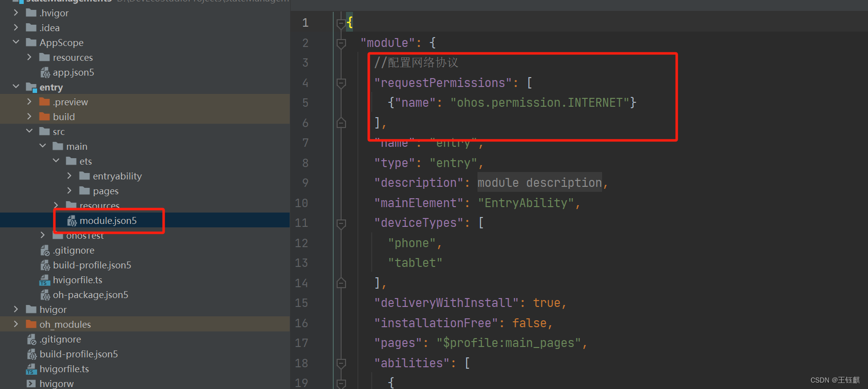
Task: Click the root build-profile.json5 file icon
Action: pyautogui.click(x=32, y=354)
